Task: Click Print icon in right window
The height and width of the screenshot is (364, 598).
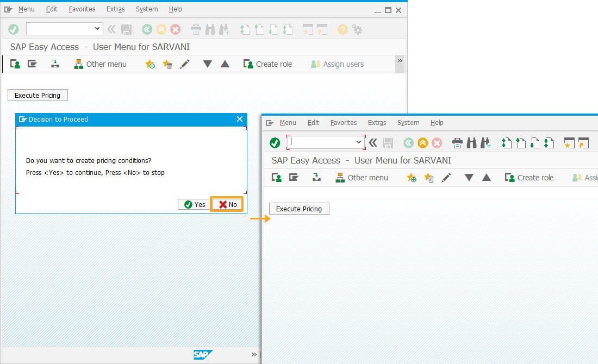Action: (457, 143)
